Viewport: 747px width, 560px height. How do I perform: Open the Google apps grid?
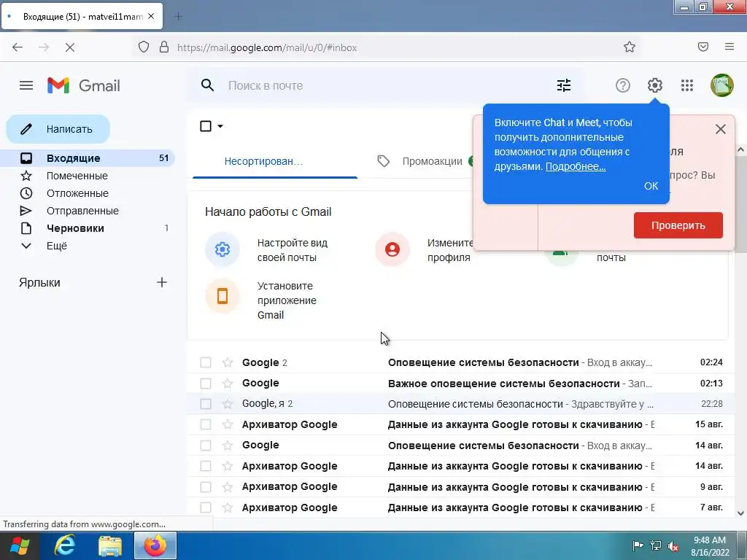(686, 86)
